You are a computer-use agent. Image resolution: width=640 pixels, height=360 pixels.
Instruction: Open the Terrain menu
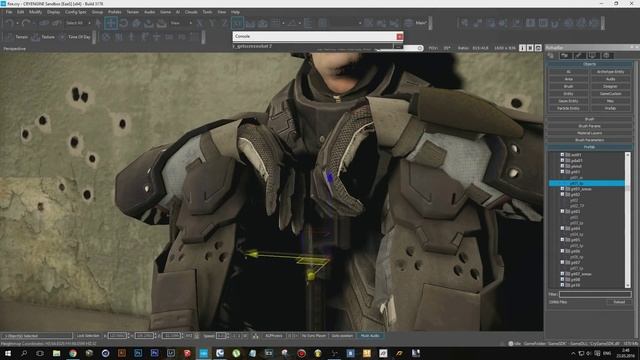[x=133, y=12]
